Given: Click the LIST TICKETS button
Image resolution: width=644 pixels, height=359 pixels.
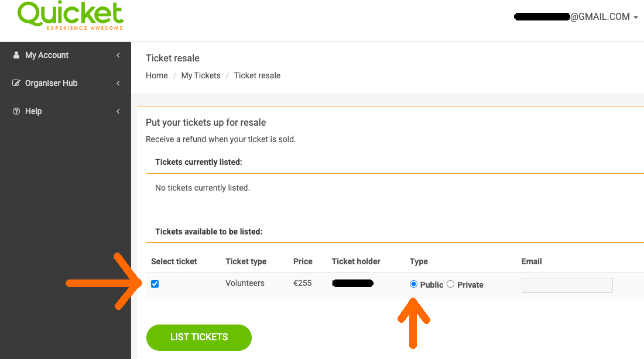Looking at the screenshot, I should tap(199, 337).
